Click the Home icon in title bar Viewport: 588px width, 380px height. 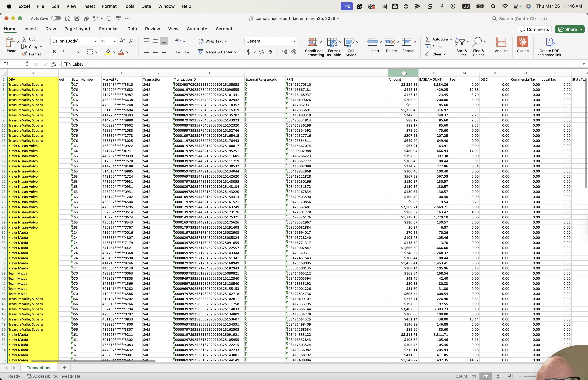pos(68,18)
